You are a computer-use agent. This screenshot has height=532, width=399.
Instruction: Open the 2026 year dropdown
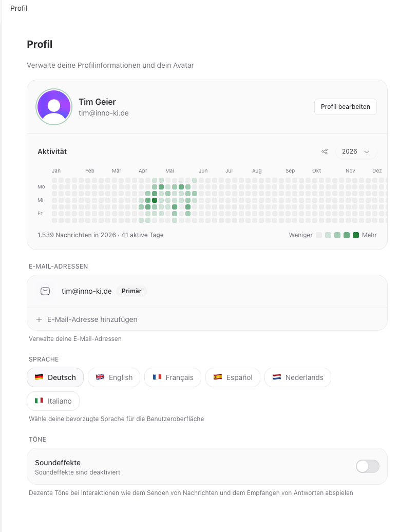(356, 151)
